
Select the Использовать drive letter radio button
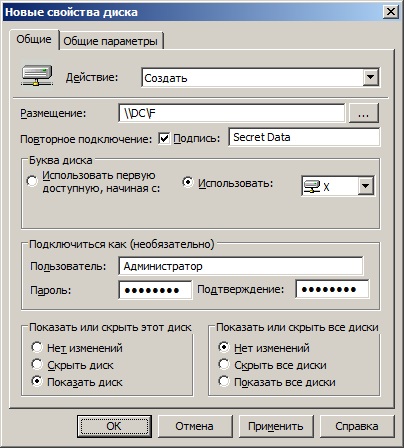(188, 182)
